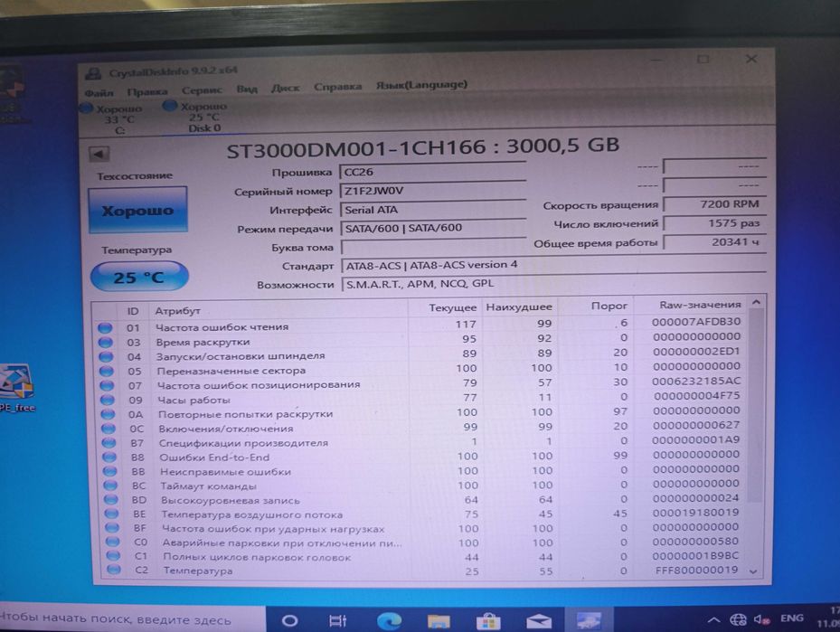Image resolution: width=840 pixels, height=632 pixels.
Task: Click status circle for attribute BB
Action: [109, 471]
